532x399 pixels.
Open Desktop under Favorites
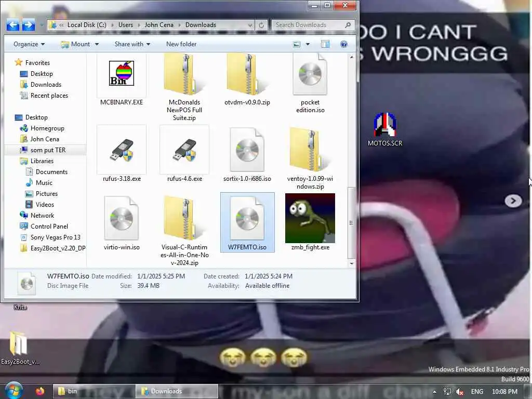(x=42, y=74)
